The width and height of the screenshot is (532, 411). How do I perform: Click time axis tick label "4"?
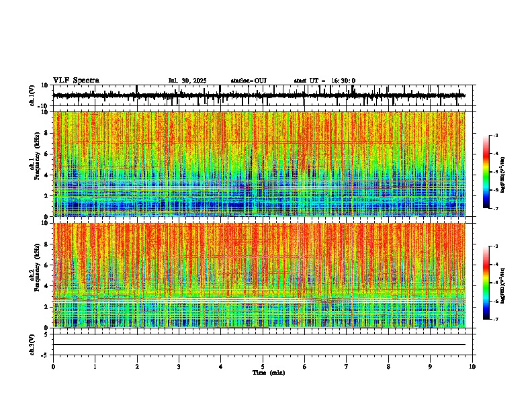221,367
